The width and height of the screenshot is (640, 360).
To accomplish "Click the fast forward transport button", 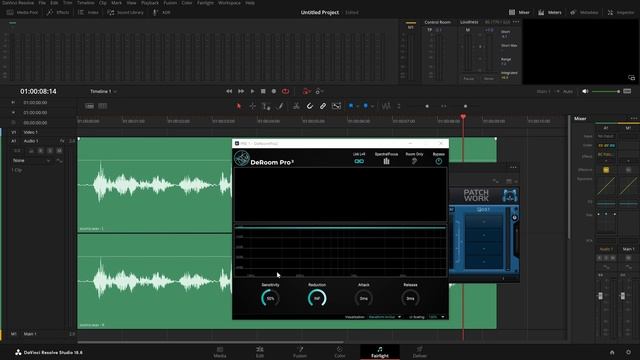I will (241, 91).
